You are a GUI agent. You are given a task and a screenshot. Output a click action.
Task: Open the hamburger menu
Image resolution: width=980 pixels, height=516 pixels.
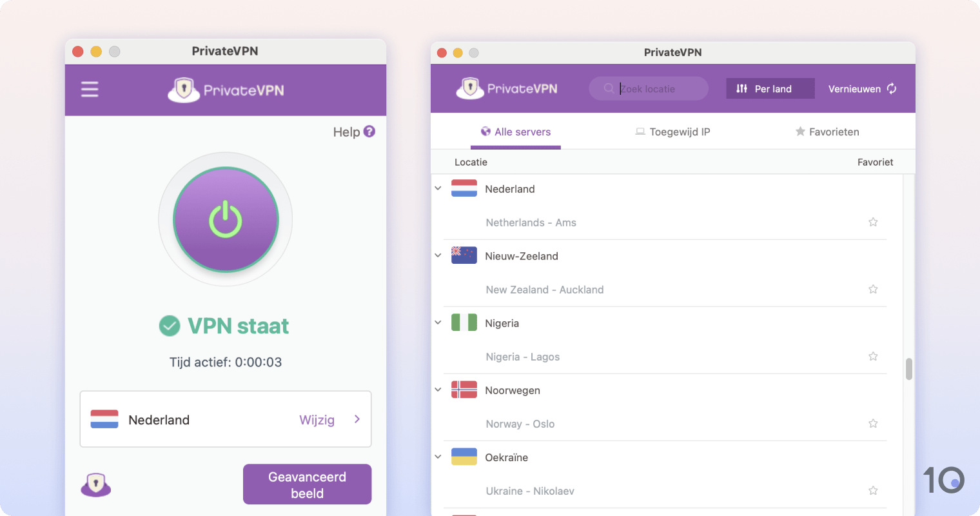pyautogui.click(x=89, y=89)
